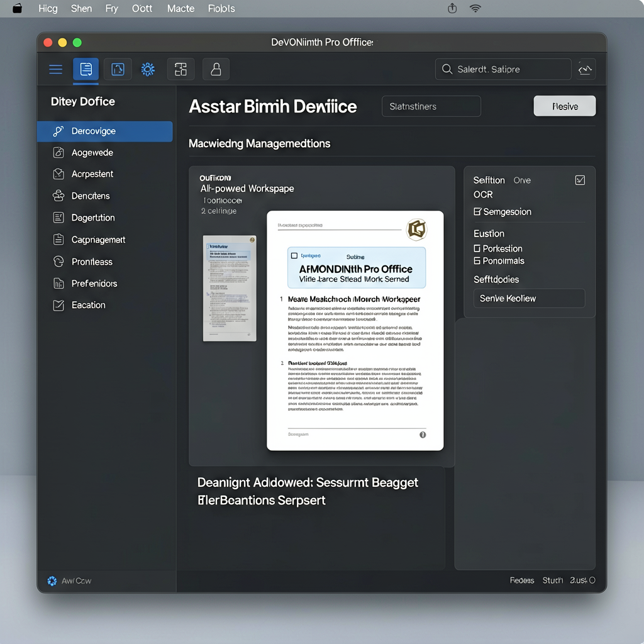Open the Shen menu
The height and width of the screenshot is (644, 644).
click(x=81, y=8)
